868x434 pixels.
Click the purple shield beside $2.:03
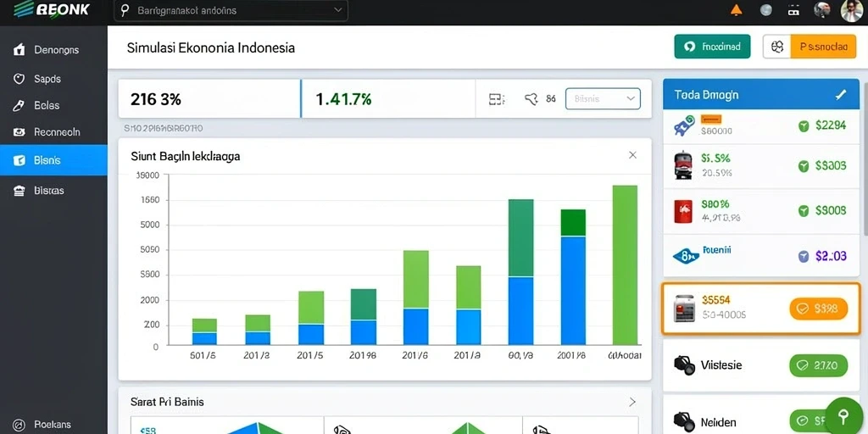tap(804, 256)
